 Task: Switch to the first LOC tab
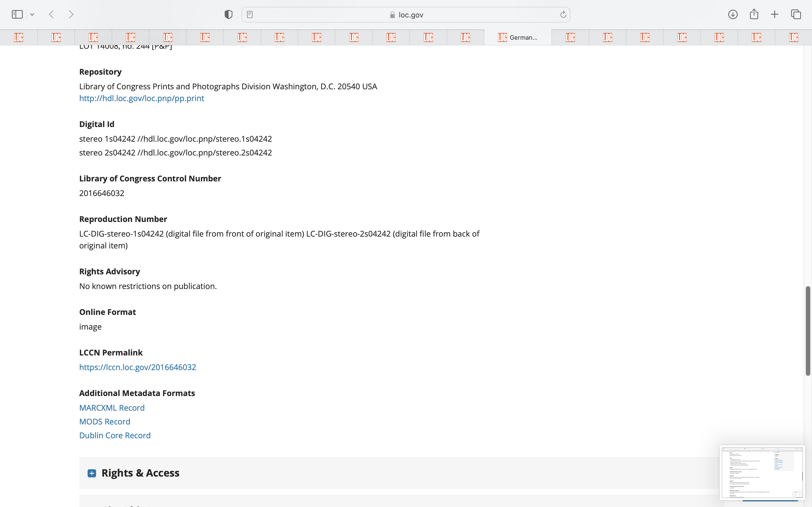pos(19,37)
